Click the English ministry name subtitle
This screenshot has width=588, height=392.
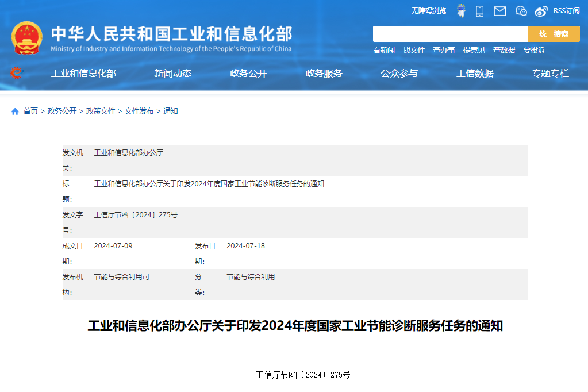[x=171, y=49]
